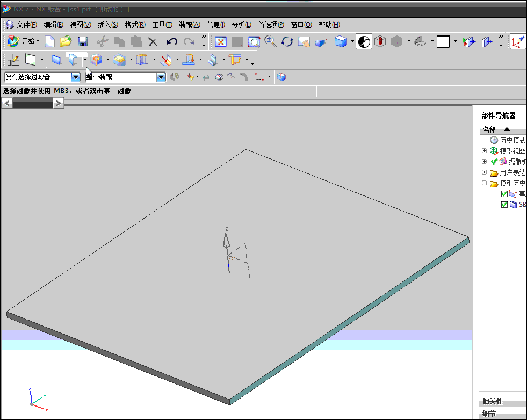527x420 pixels.
Task: Uncheck the datum feature checkbox in model history
Action: (504, 194)
